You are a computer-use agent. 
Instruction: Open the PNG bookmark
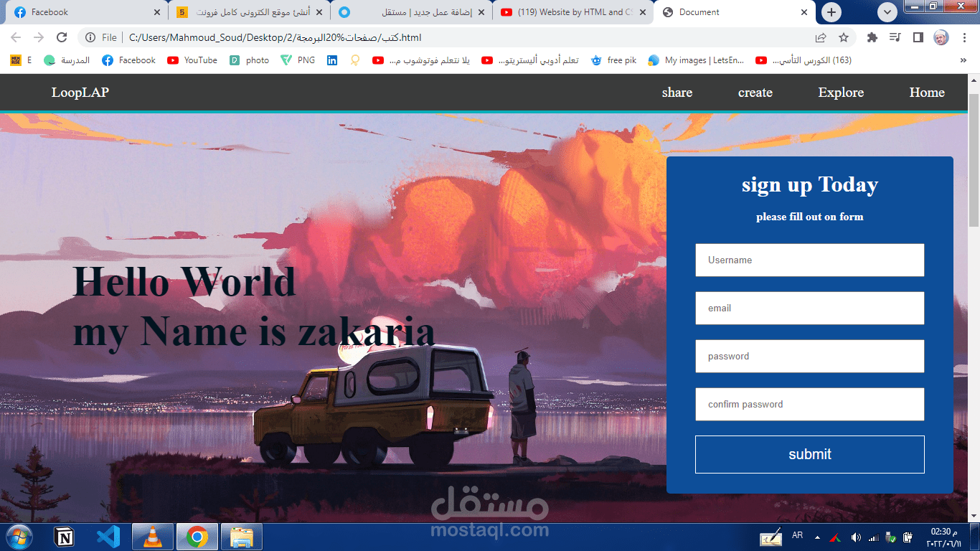pyautogui.click(x=298, y=60)
